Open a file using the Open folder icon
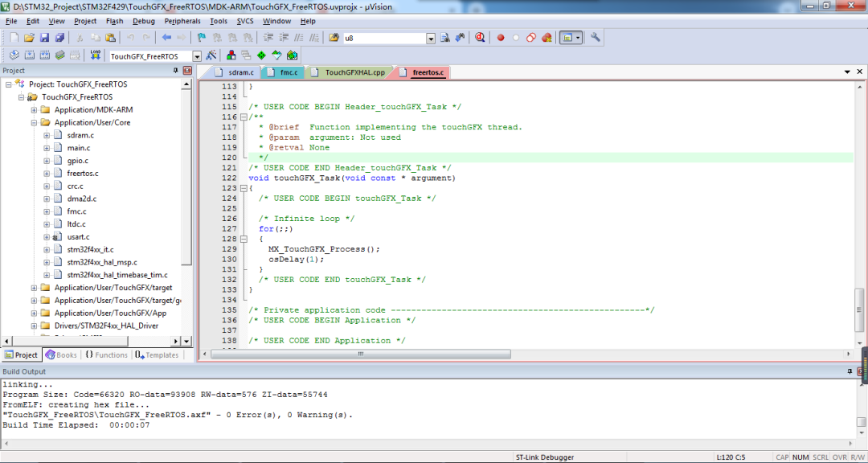The height and width of the screenshot is (463, 868). [x=30, y=38]
